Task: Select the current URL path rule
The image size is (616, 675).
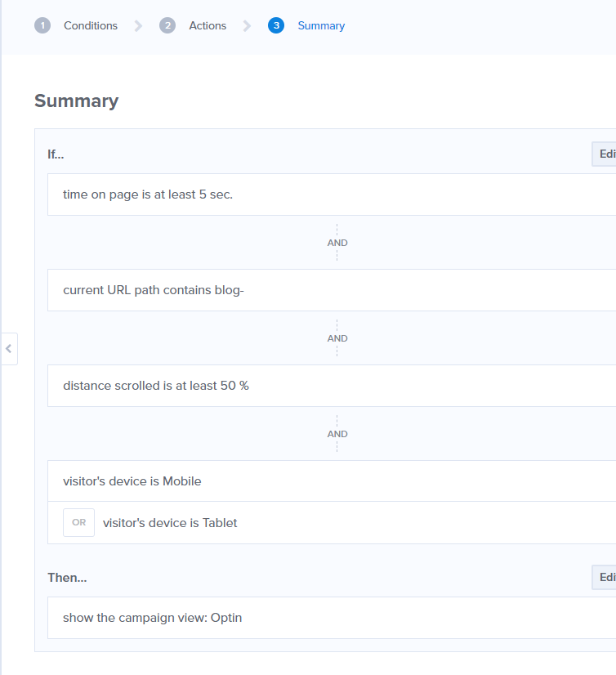Action: point(332,290)
